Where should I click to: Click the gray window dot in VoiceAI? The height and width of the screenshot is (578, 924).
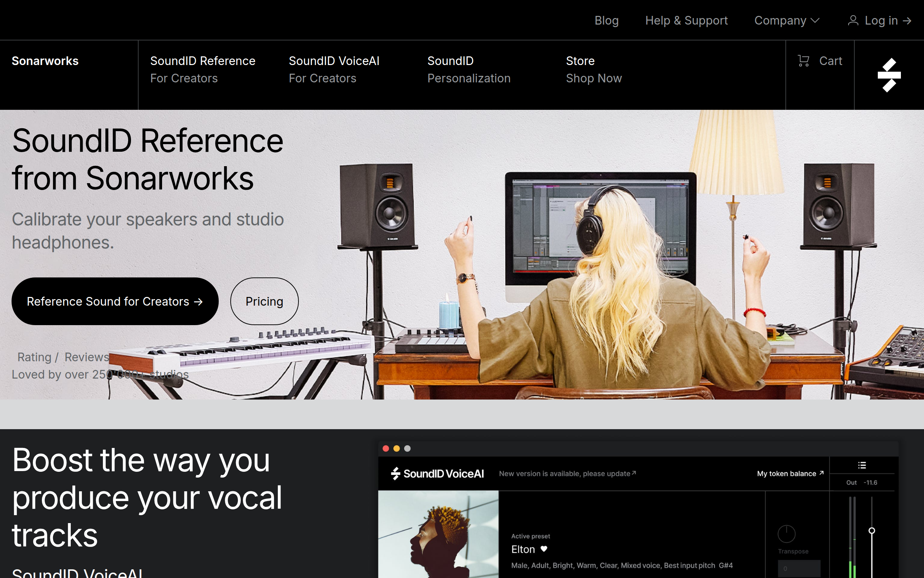pos(407,448)
